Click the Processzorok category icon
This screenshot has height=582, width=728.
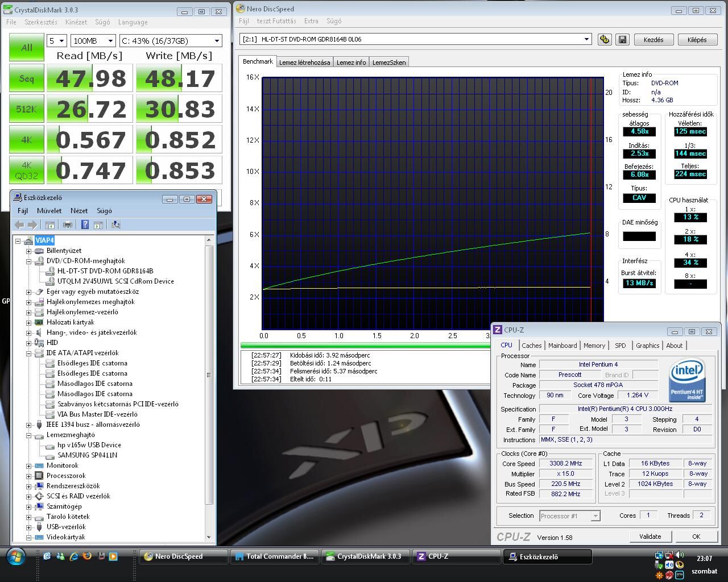coord(39,476)
